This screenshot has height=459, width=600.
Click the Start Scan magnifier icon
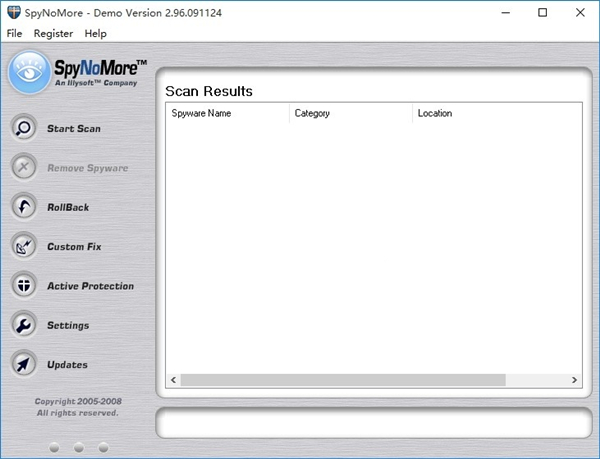click(24, 129)
